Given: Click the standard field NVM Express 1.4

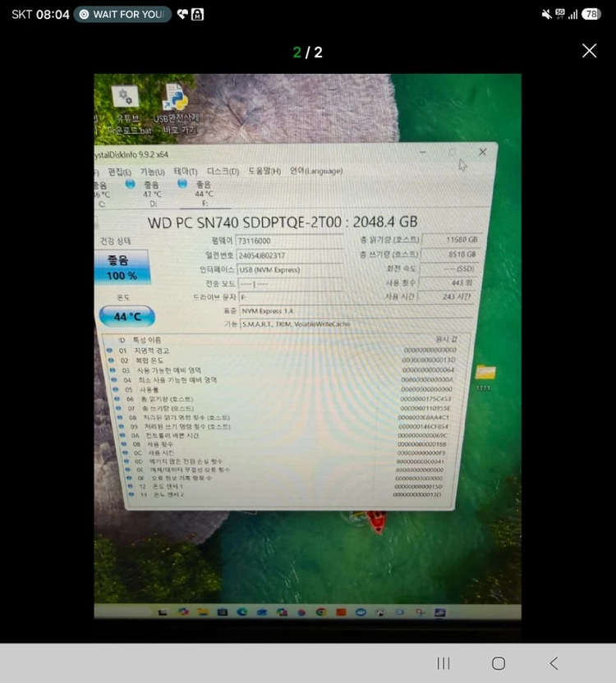Looking at the screenshot, I should (x=356, y=311).
